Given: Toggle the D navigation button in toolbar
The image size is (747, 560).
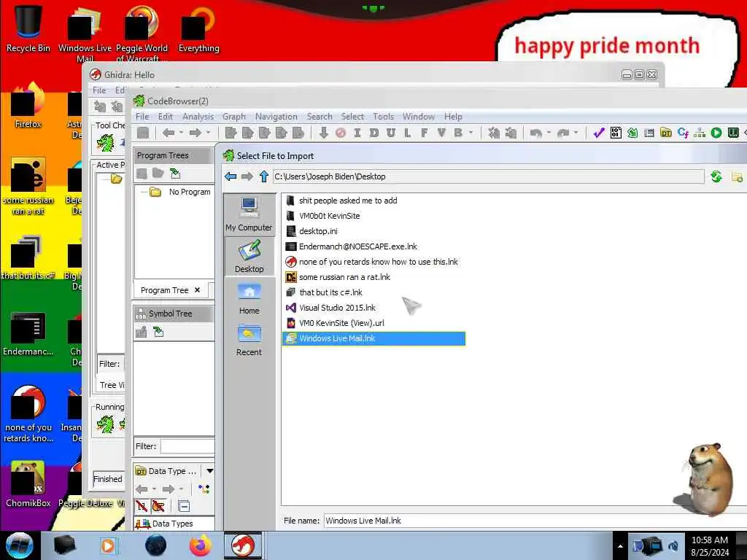Looking at the screenshot, I should tap(374, 133).
